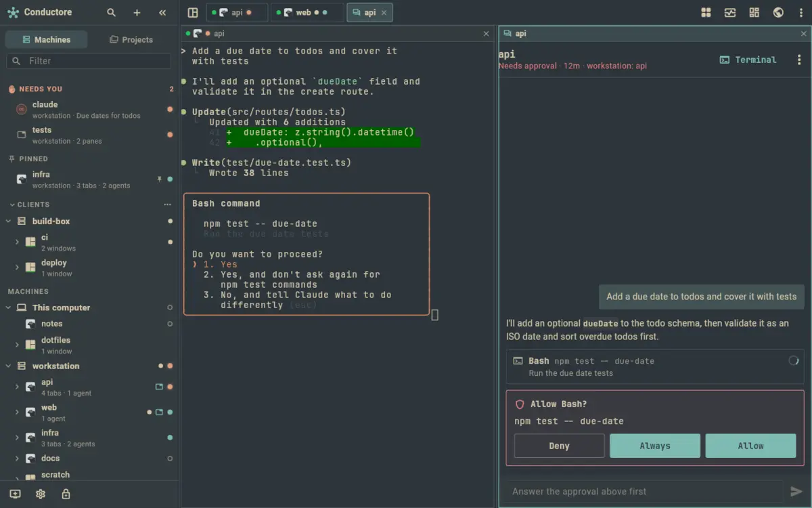Click the Filter input in sidebar
Image resolution: width=812 pixels, height=508 pixels.
(x=89, y=61)
